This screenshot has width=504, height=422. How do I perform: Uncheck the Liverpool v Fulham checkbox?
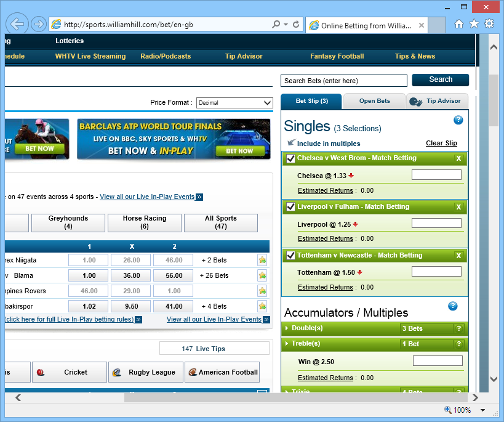[x=290, y=206]
